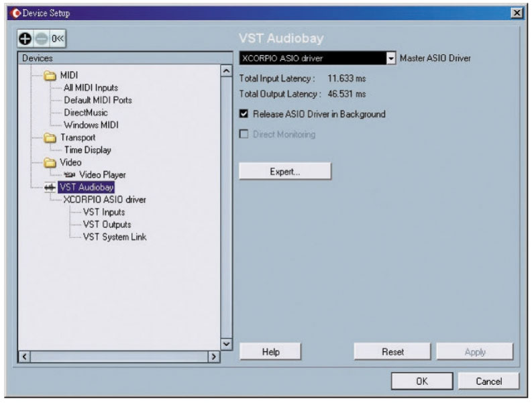Click the VST Audiobay waveform icon

coord(50,187)
